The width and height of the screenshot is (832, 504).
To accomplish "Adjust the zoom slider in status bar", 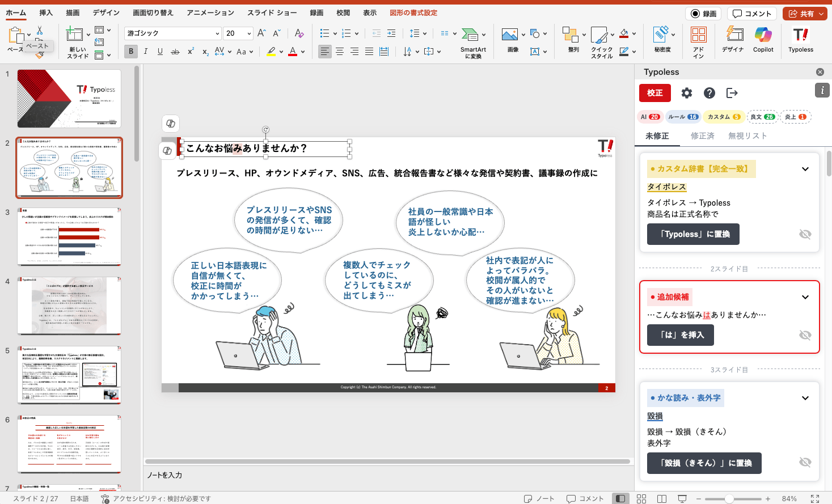I will coord(729,499).
